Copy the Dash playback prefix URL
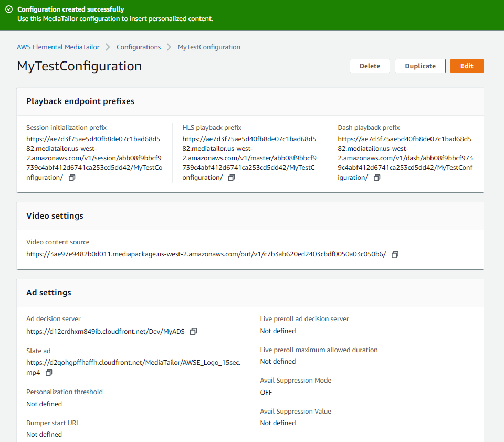 377,178
